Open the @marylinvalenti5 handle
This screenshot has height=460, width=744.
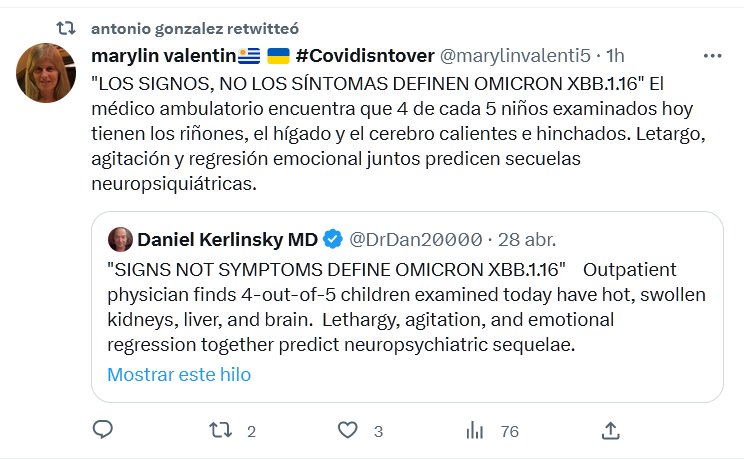click(x=516, y=53)
